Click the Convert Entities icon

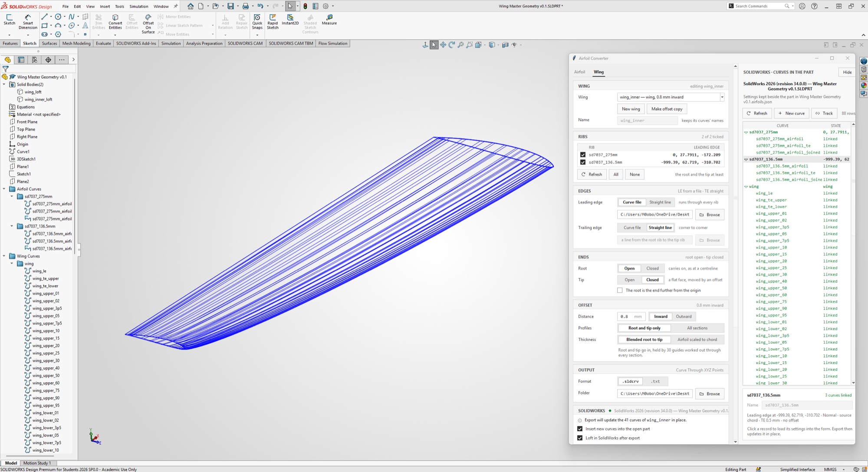[x=115, y=21]
